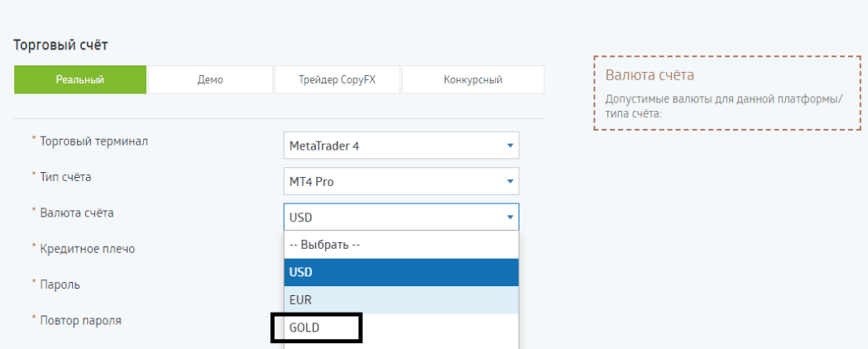Viewport: 868px width, 349px height.
Task: Click the 'Торговый терминал' field label
Action: pyautogui.click(x=94, y=141)
